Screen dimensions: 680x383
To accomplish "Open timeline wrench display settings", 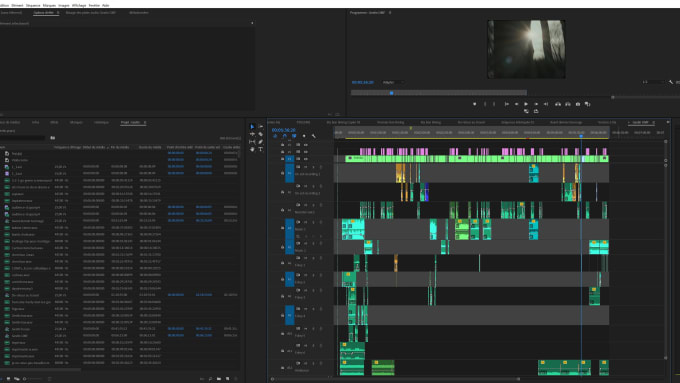I will [314, 136].
